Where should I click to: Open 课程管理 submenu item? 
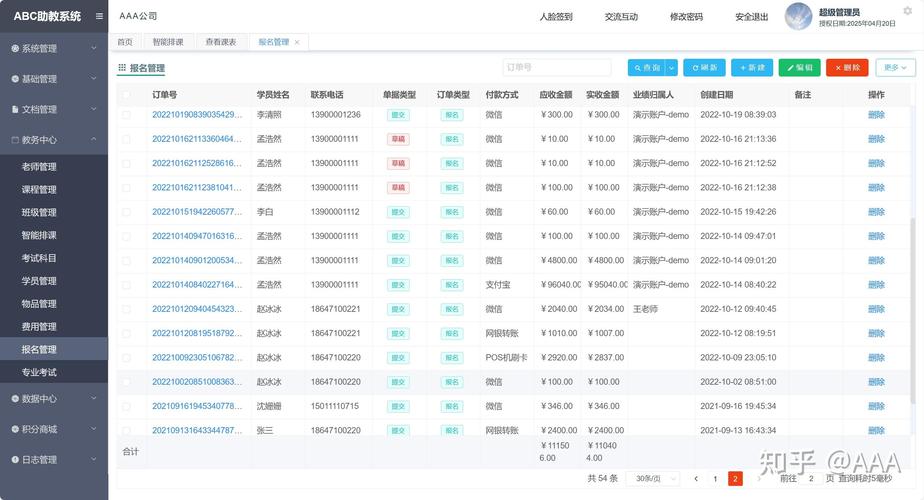coord(39,190)
